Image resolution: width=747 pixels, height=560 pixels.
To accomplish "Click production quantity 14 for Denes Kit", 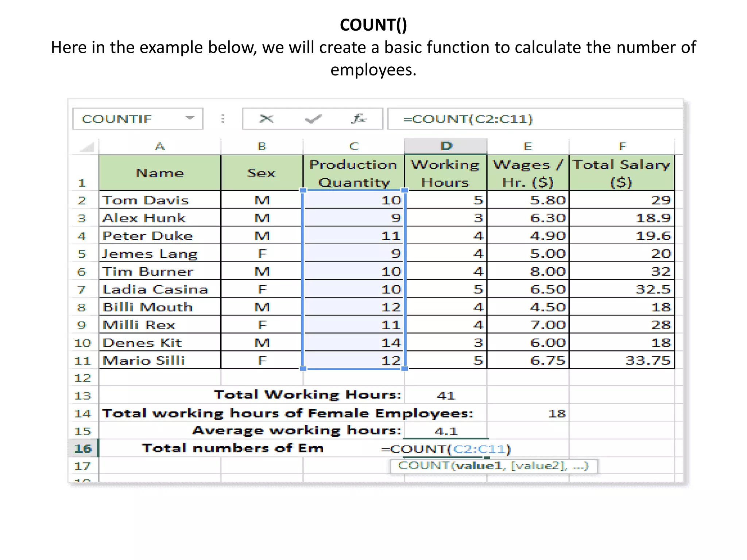I will (354, 342).
